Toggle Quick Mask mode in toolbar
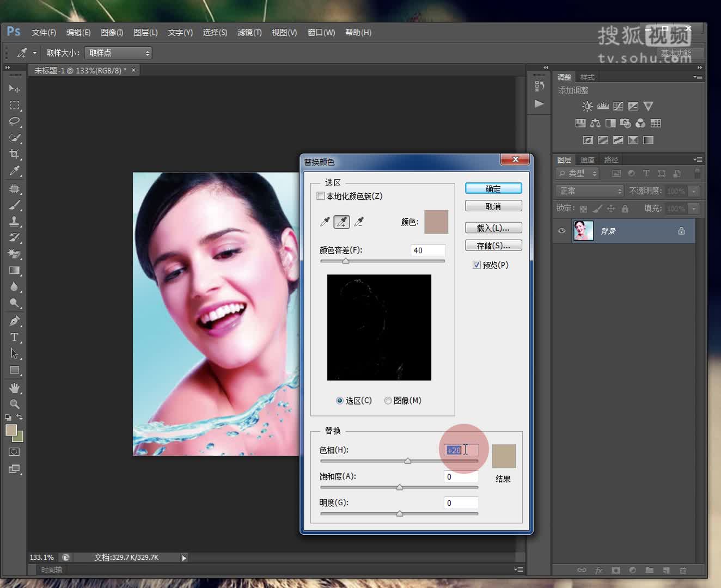 [x=14, y=452]
